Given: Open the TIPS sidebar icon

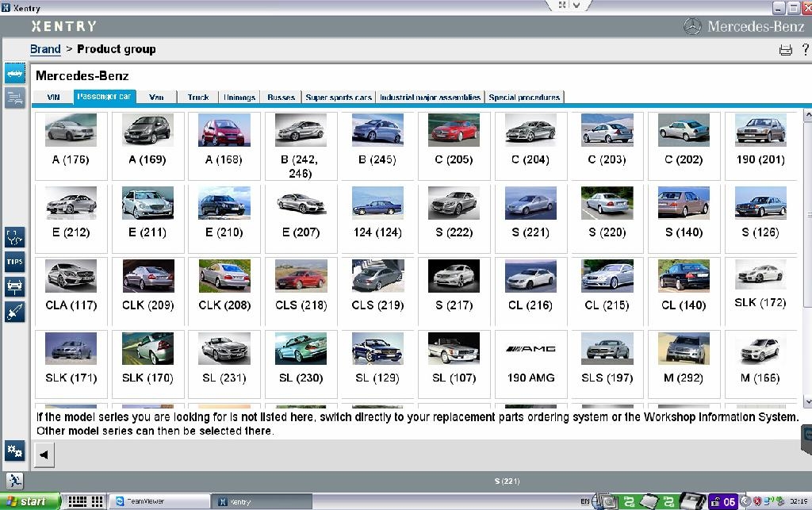Looking at the screenshot, I should click(15, 262).
